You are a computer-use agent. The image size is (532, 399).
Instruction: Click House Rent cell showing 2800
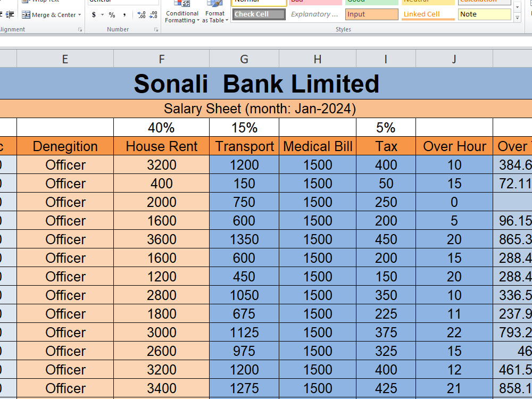[x=162, y=295]
